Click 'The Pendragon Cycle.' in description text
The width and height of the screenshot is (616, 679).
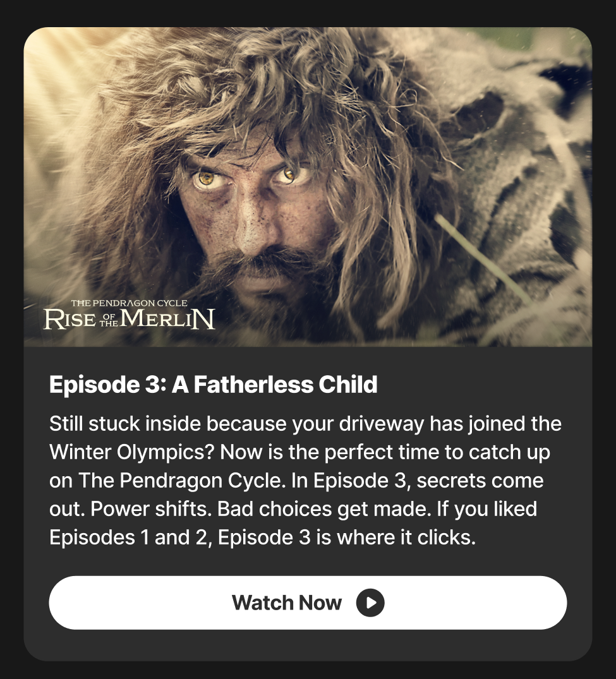[182, 480]
